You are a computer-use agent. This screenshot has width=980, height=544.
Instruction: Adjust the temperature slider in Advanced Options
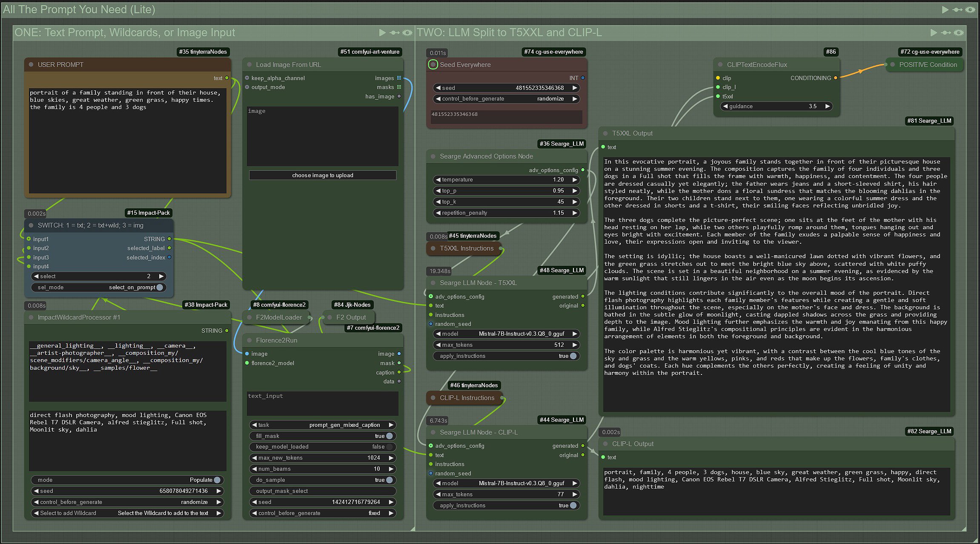[506, 180]
